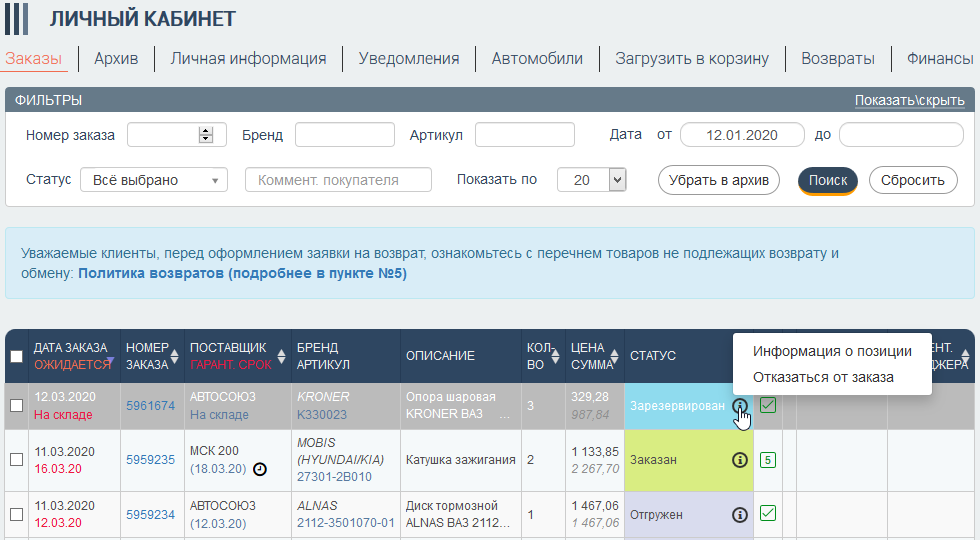The height and width of the screenshot is (540, 980).
Task: Toggle filters via Показать\скрыть link
Action: pyautogui.click(x=909, y=101)
